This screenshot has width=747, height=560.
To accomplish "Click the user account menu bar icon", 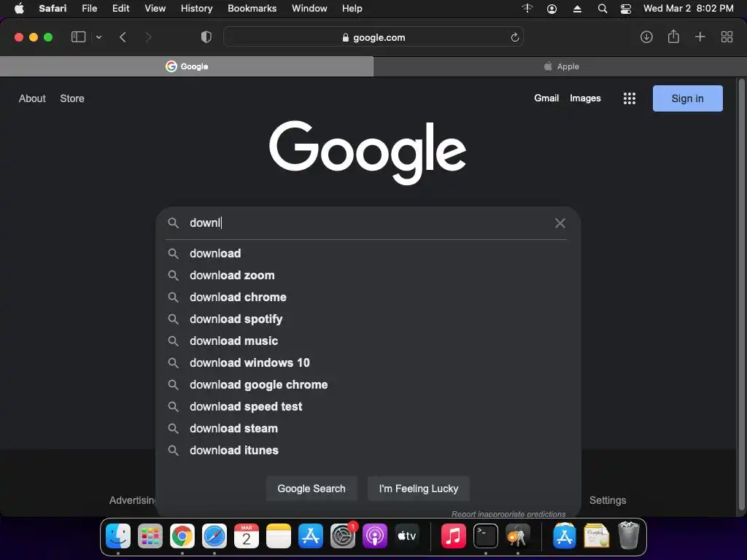I will 551,9.
